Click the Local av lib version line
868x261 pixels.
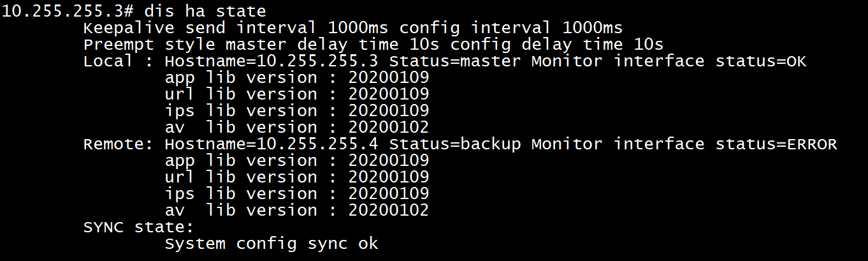296,128
